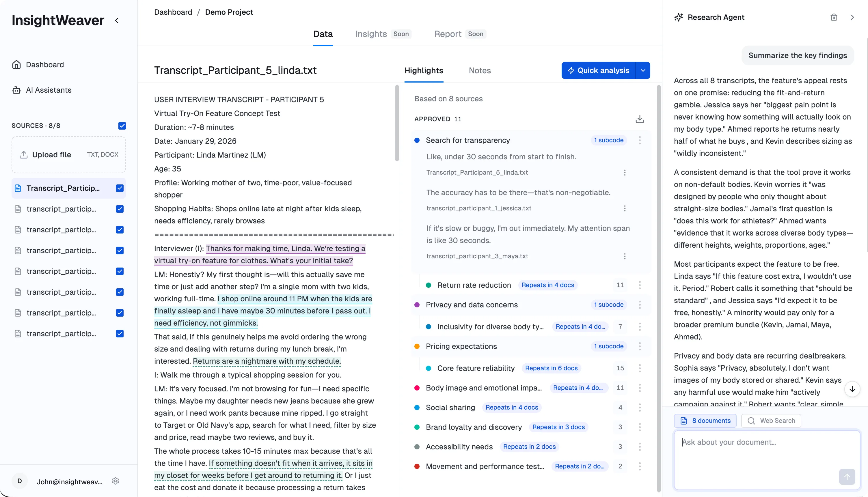
Task: Toggle the fourth transcript source checkbox
Action: [x=120, y=251]
